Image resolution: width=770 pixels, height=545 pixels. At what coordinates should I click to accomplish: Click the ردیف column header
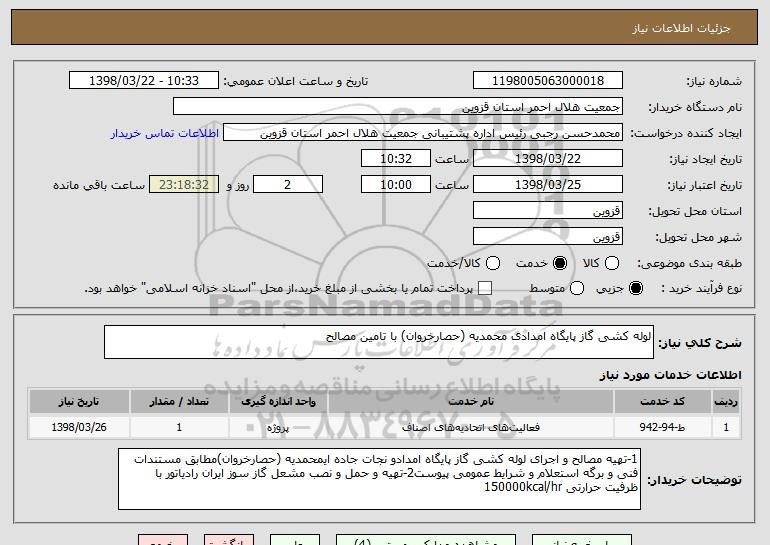click(x=726, y=402)
